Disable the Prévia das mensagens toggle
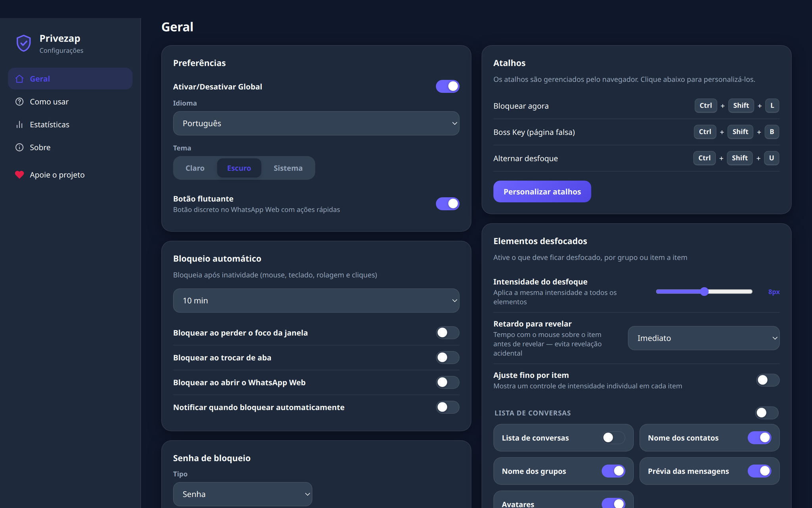Image resolution: width=812 pixels, height=508 pixels. [759, 471]
